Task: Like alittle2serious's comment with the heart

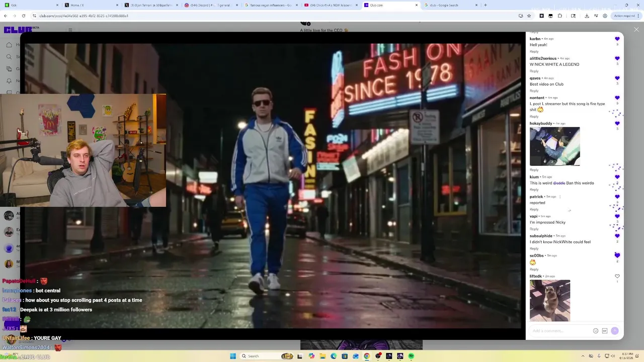Action: click(x=617, y=58)
